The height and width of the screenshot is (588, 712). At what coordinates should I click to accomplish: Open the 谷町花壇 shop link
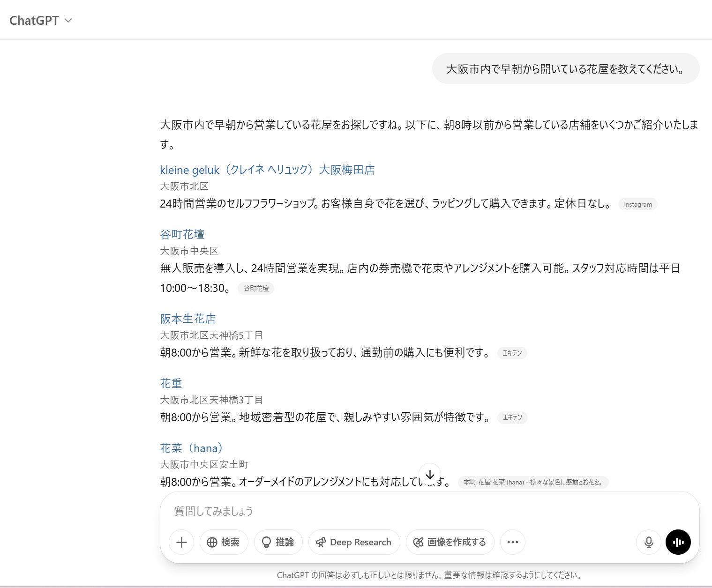182,234
